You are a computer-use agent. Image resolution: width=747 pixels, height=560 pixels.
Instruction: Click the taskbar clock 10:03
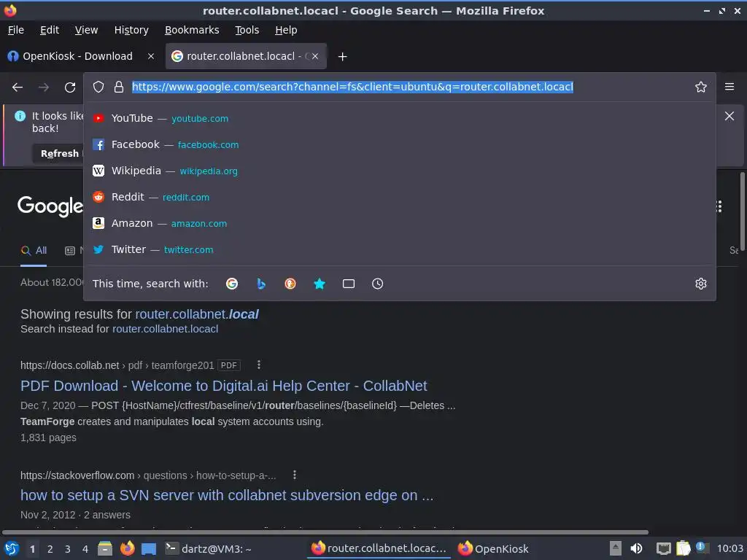(x=729, y=548)
